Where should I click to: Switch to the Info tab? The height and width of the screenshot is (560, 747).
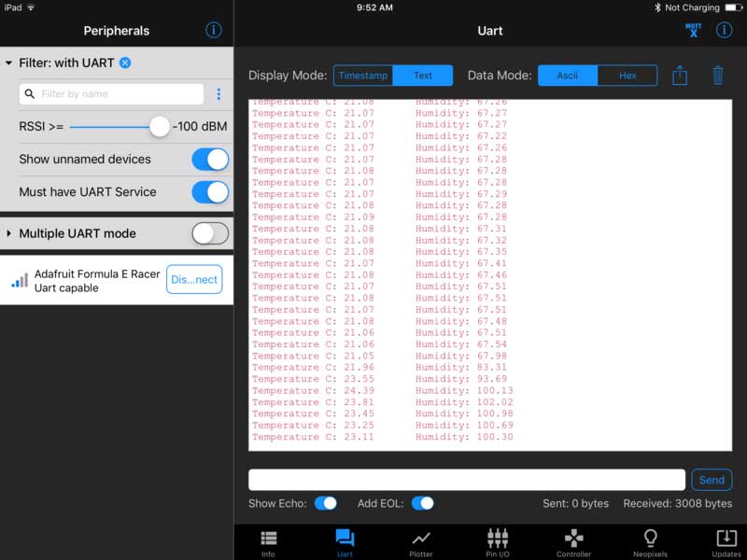268,541
